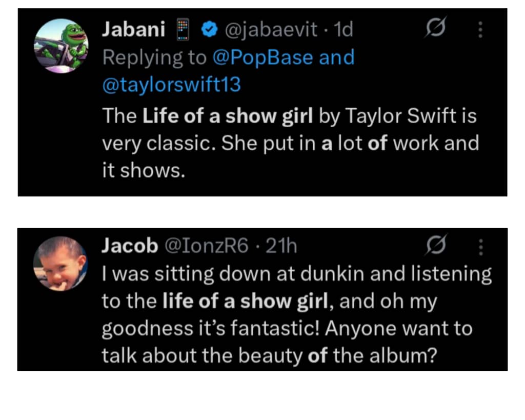Click bold "life of a show girl" in Jacob's tweet
The width and height of the screenshot is (525, 420).
(245, 301)
